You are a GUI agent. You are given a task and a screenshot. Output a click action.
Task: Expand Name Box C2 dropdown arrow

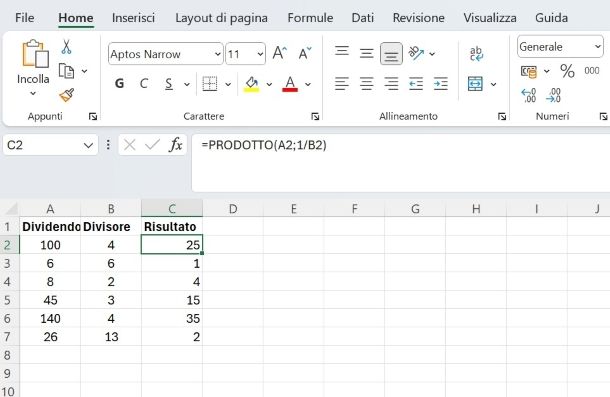(88, 146)
